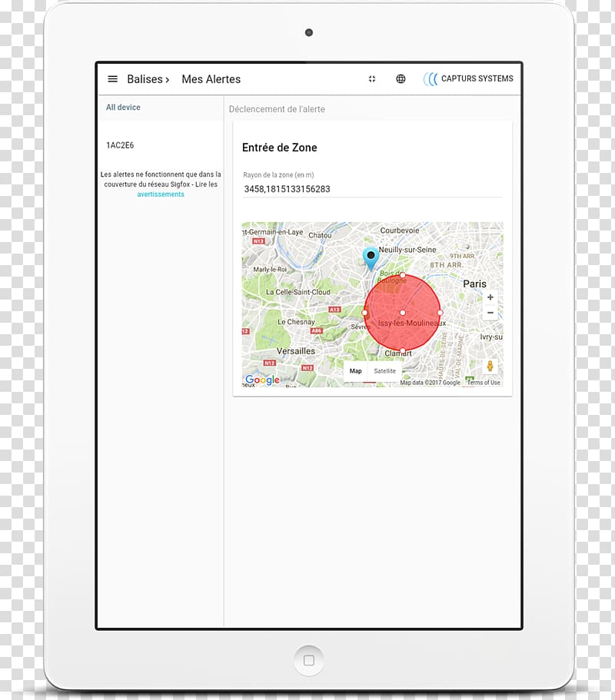
Task: Click the Street View pegman icon
Action: (x=490, y=367)
